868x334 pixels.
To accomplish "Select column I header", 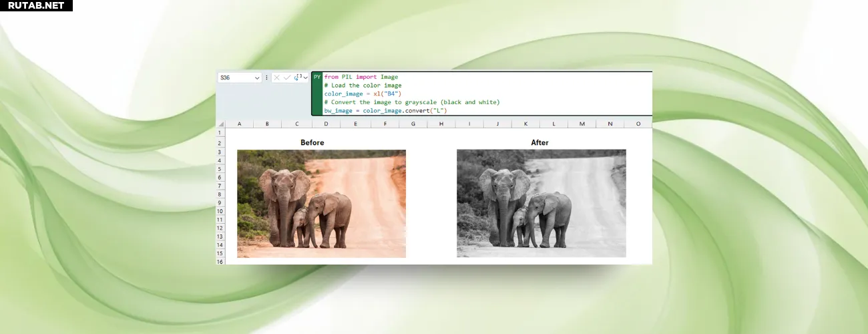I will [469, 124].
